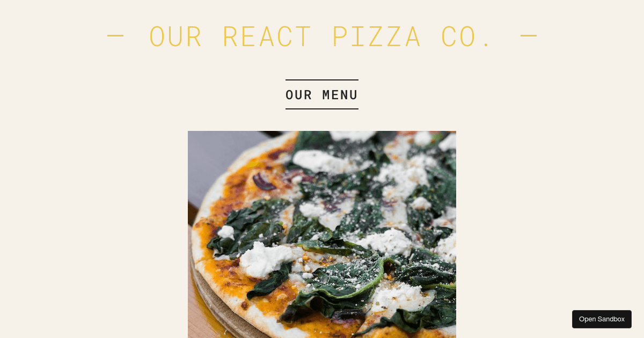The width and height of the screenshot is (644, 338).
Task: Click the word OUR in the page title
Action: click(175, 36)
